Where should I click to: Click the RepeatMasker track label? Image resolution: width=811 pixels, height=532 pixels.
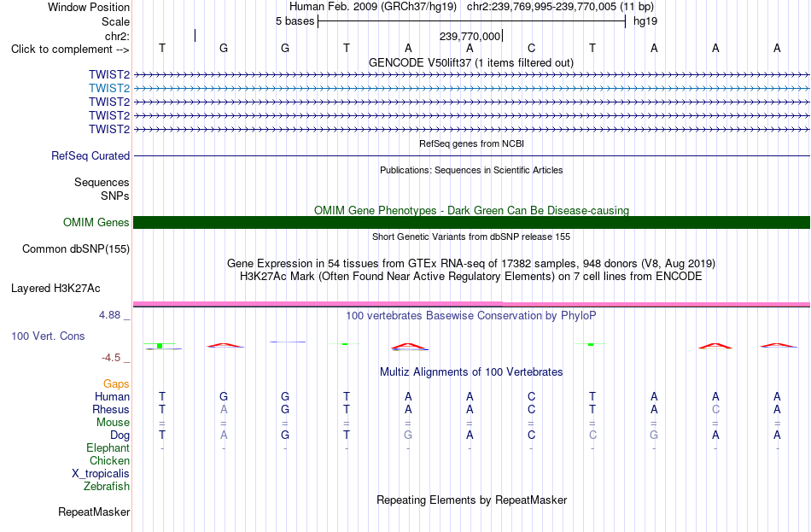(94, 512)
